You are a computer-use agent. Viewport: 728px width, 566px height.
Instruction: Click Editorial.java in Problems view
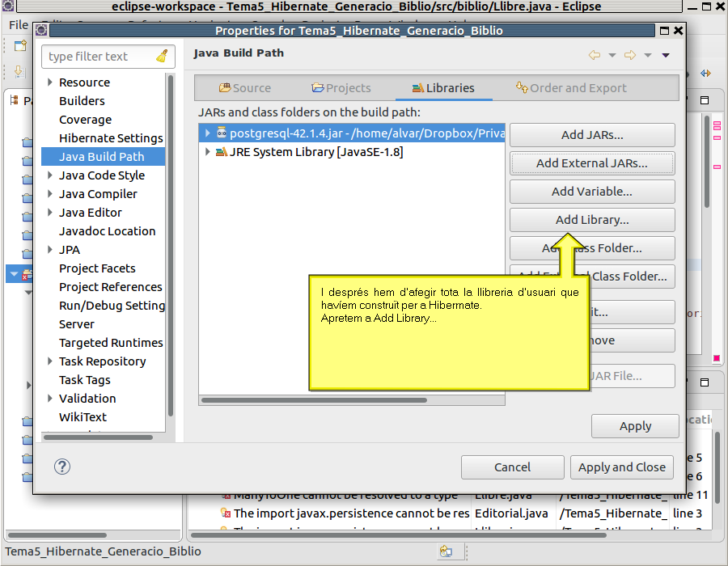[x=511, y=513]
